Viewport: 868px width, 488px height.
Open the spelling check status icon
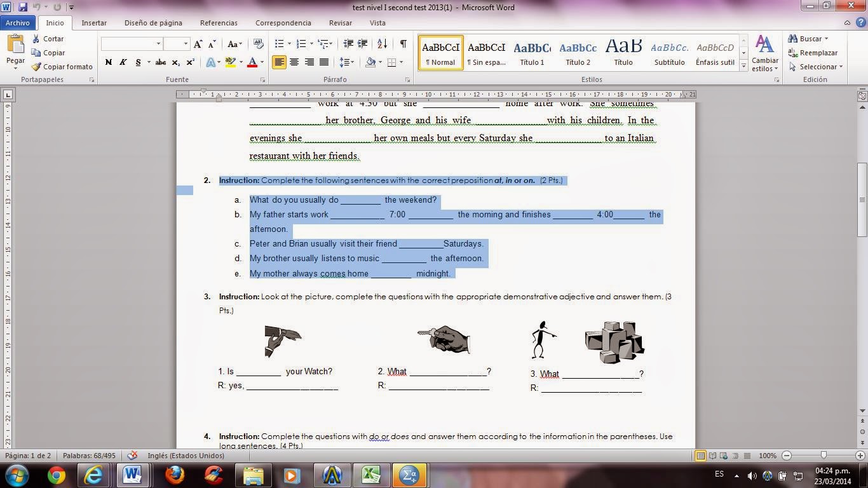(x=132, y=456)
